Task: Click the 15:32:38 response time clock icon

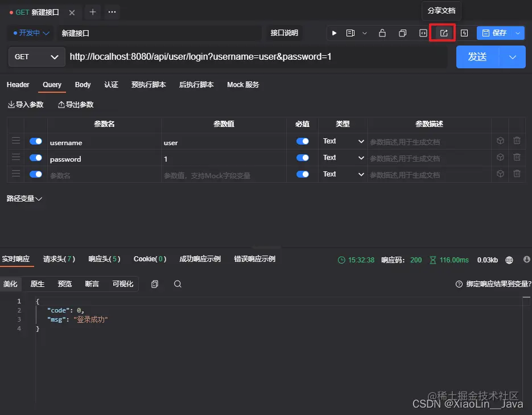Action: (x=341, y=260)
